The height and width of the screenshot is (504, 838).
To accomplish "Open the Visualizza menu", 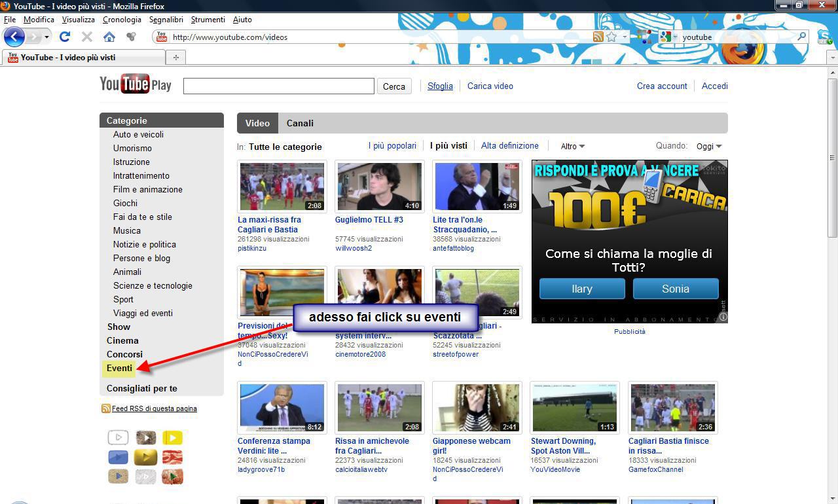I will point(79,20).
